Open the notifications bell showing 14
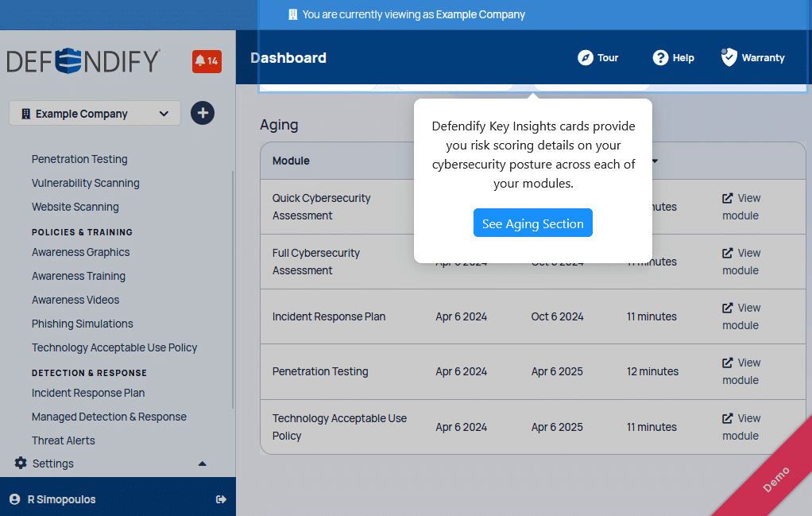The height and width of the screenshot is (516, 812). (x=207, y=61)
